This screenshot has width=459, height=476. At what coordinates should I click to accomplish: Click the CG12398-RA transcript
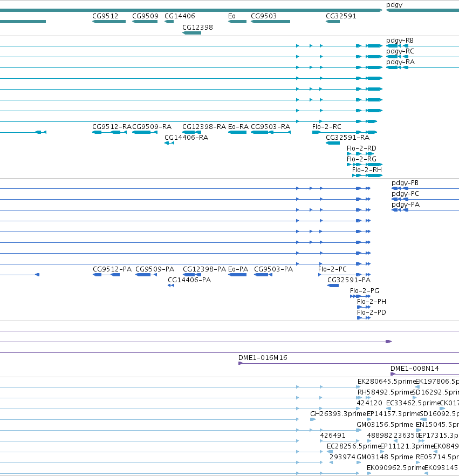(191, 132)
